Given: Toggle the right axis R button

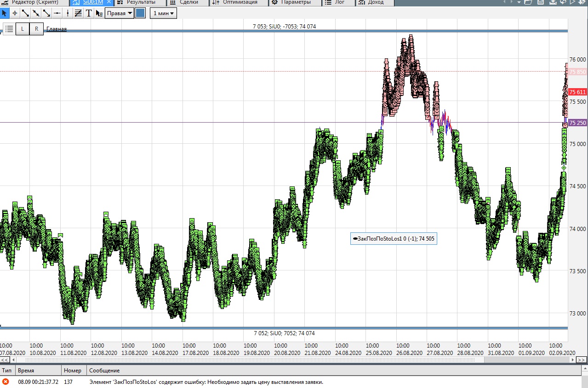Looking at the screenshot, I should (x=36, y=29).
